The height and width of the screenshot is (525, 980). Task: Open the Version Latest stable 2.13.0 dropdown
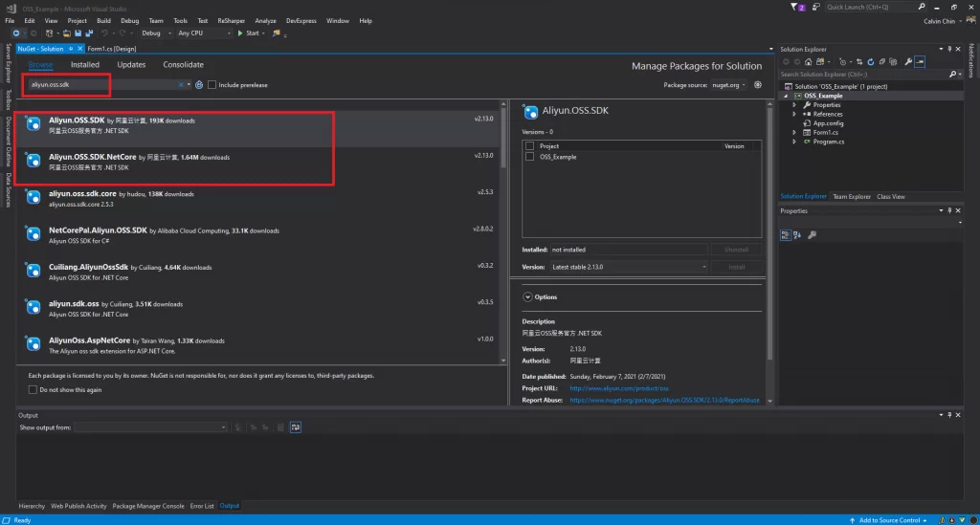629,267
